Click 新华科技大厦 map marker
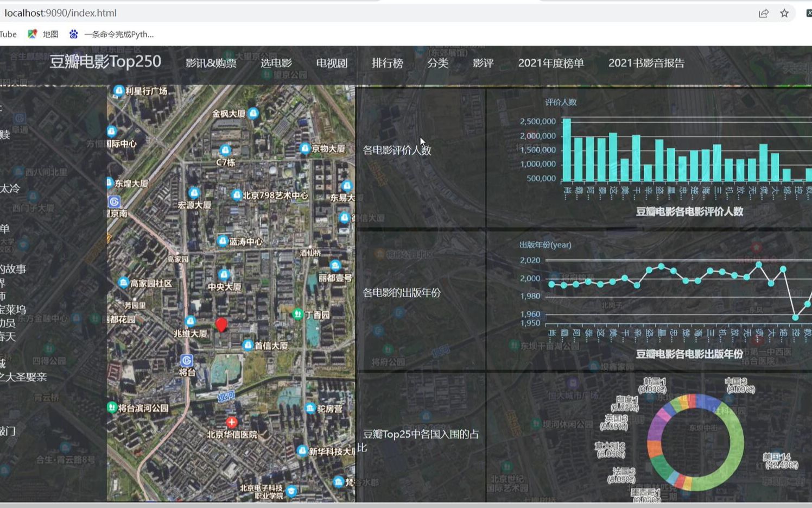 pyautogui.click(x=302, y=450)
